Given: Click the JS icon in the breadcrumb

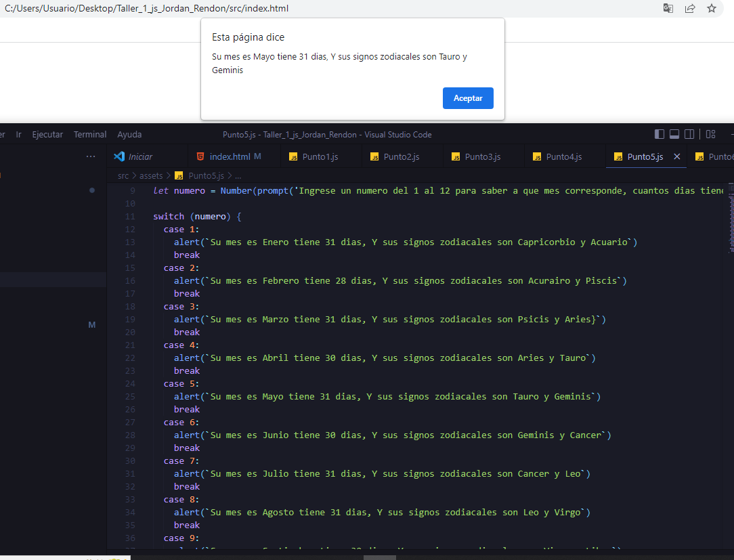Looking at the screenshot, I should click(179, 175).
